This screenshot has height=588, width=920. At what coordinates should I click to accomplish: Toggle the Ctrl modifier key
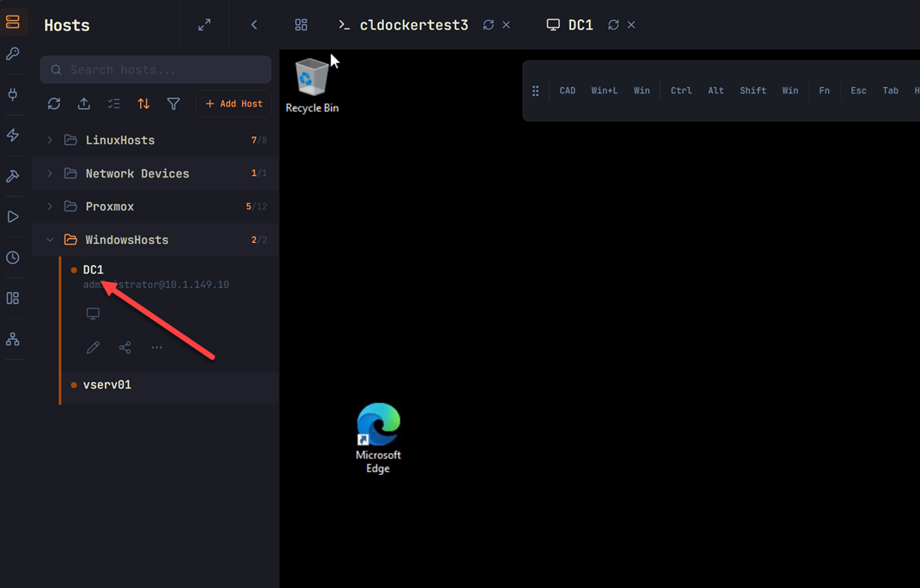click(x=681, y=90)
